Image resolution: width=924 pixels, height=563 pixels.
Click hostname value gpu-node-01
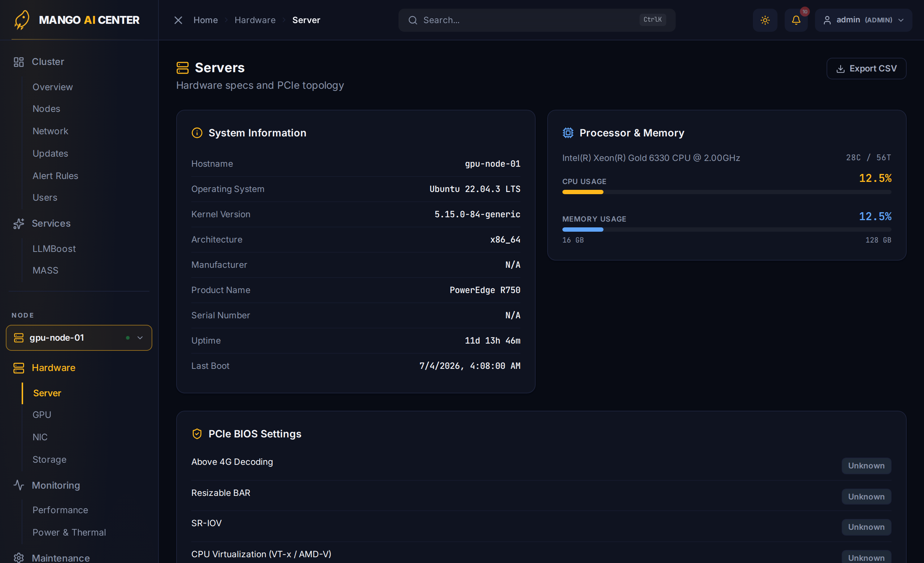(492, 164)
